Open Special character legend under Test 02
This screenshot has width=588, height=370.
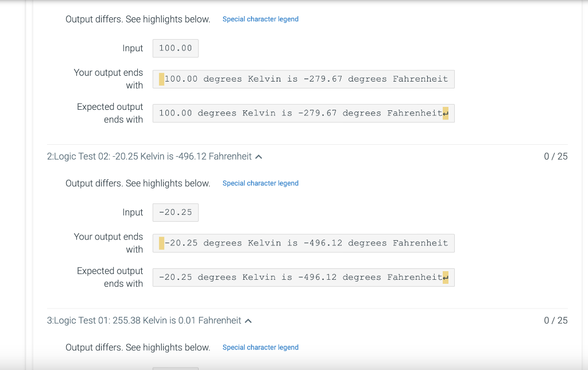pyautogui.click(x=261, y=183)
